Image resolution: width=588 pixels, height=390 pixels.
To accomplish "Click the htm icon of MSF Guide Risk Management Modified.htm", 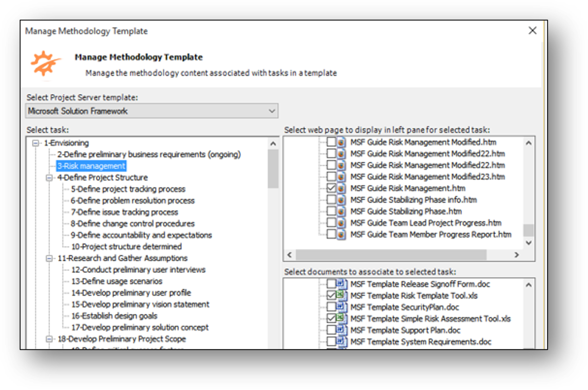I will (341, 142).
